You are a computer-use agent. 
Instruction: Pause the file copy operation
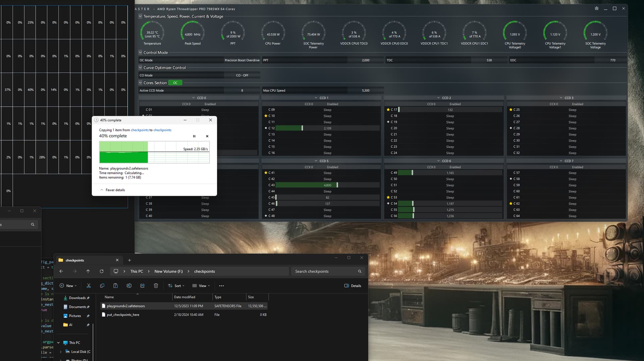click(194, 136)
